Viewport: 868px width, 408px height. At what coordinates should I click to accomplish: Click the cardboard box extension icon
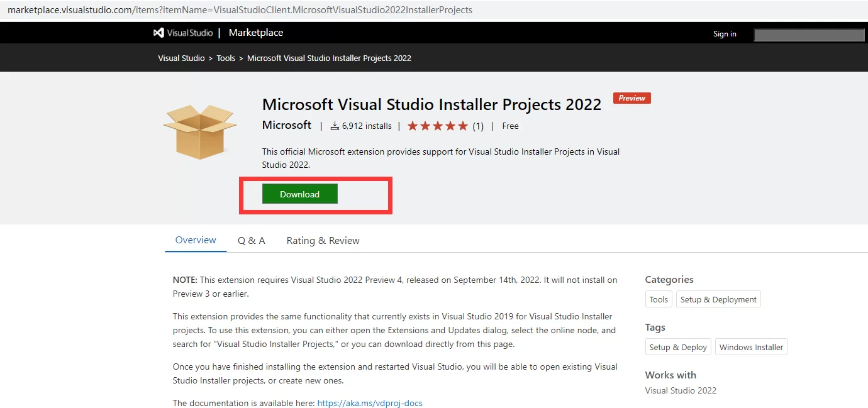pyautogui.click(x=200, y=131)
